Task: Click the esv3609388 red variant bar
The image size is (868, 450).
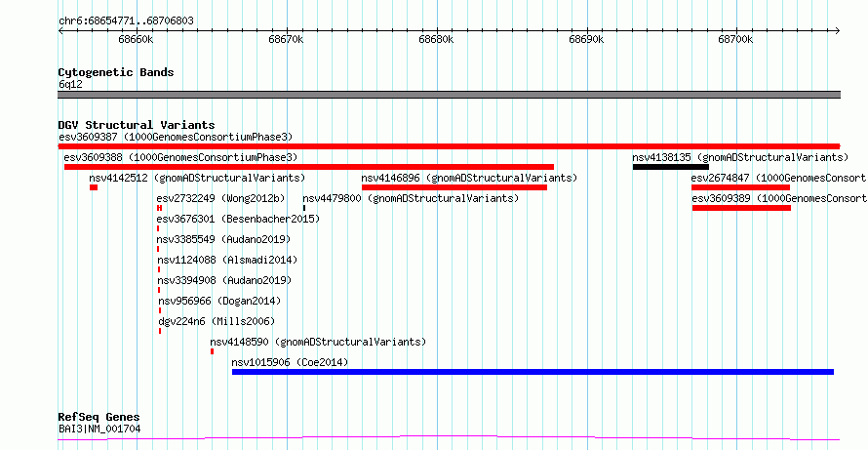Action: tap(309, 167)
